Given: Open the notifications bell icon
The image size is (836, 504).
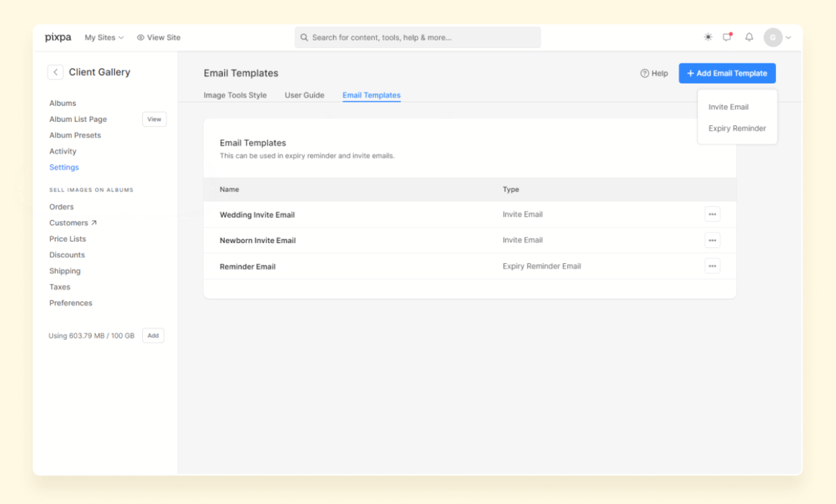Looking at the screenshot, I should click(x=749, y=37).
